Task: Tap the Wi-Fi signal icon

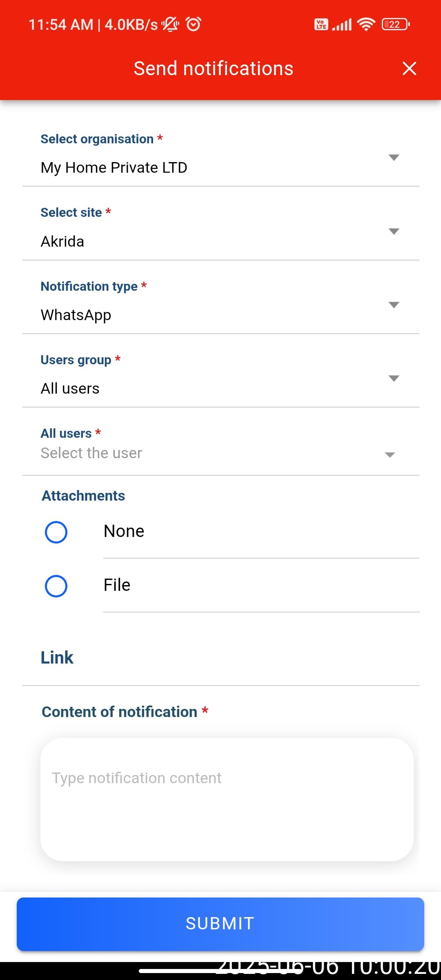Action: coord(366,24)
